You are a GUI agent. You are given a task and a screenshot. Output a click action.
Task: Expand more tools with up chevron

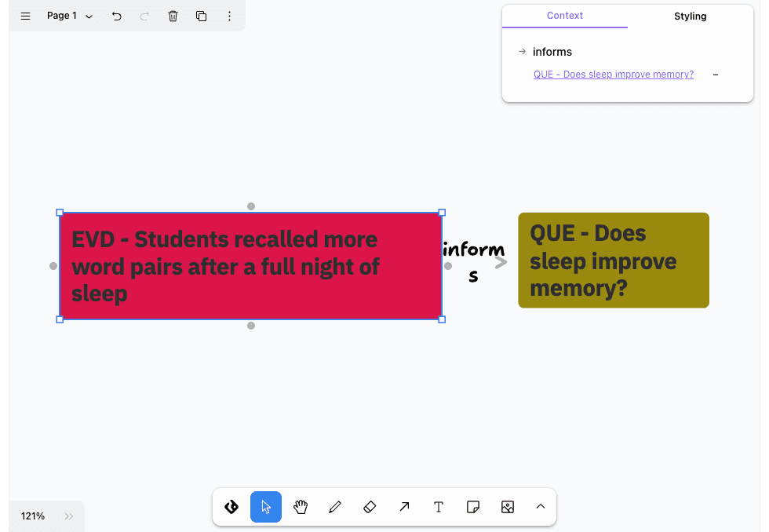541,507
